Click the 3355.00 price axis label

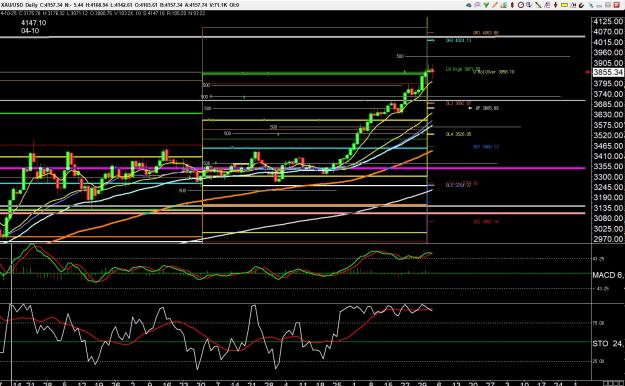pos(608,166)
